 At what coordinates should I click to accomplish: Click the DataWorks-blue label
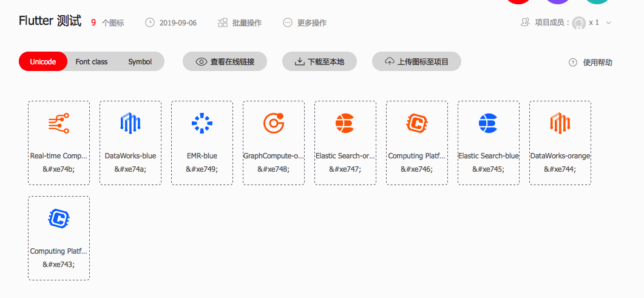130,156
